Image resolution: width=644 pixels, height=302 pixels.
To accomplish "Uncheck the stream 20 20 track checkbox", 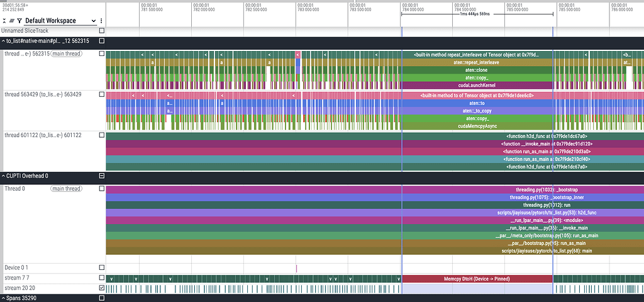I will coord(102,288).
